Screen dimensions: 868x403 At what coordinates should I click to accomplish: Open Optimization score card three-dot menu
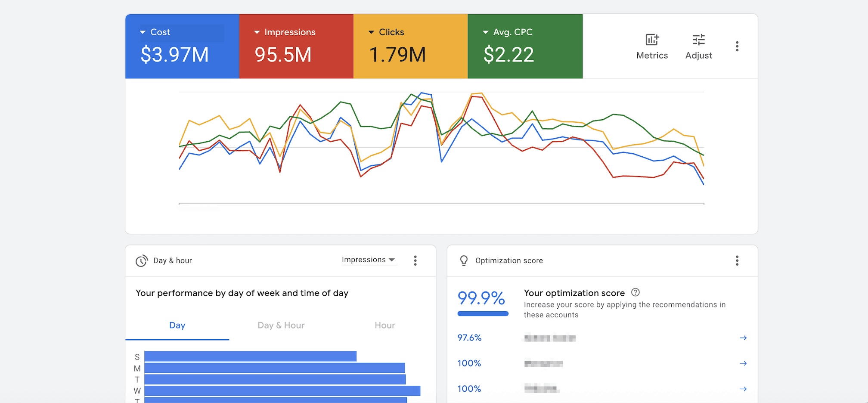[737, 260]
